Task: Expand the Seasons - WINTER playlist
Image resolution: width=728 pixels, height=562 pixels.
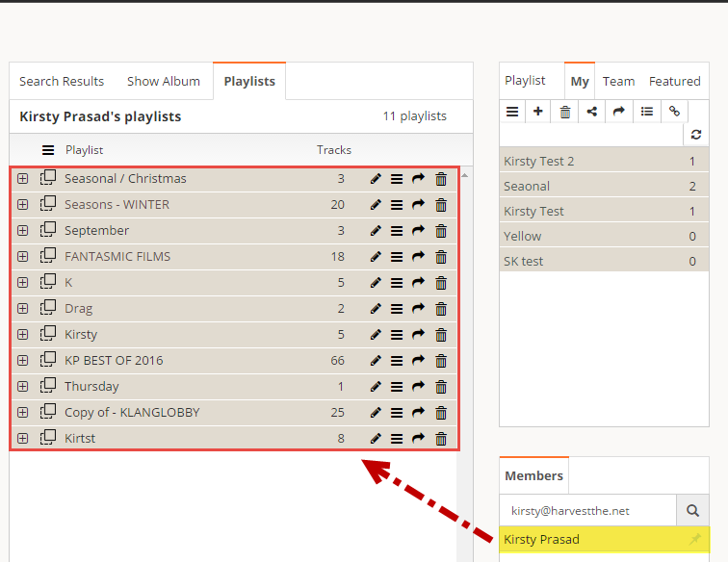Action: click(22, 205)
